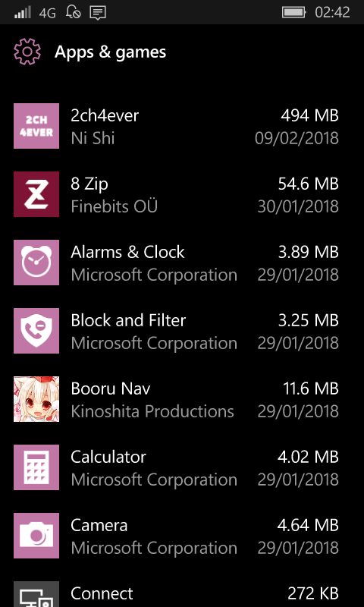Tap the message notification status icon
This screenshot has width=364, height=607.
[98, 13]
